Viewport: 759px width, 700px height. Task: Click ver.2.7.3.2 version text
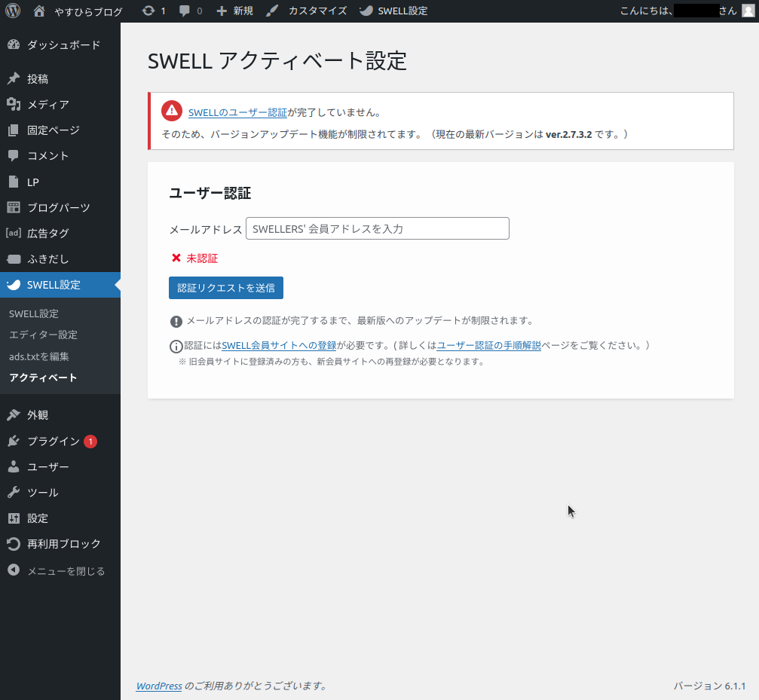click(x=569, y=134)
